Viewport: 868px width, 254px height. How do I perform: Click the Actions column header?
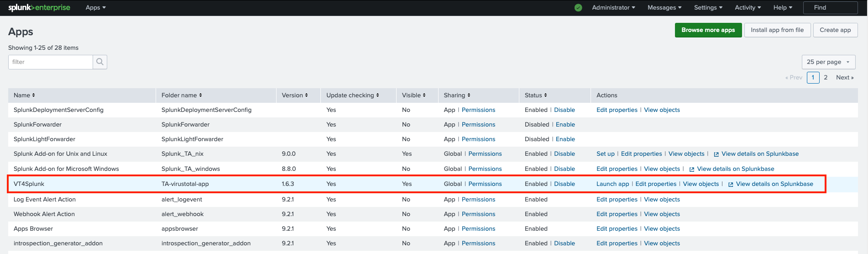click(607, 95)
